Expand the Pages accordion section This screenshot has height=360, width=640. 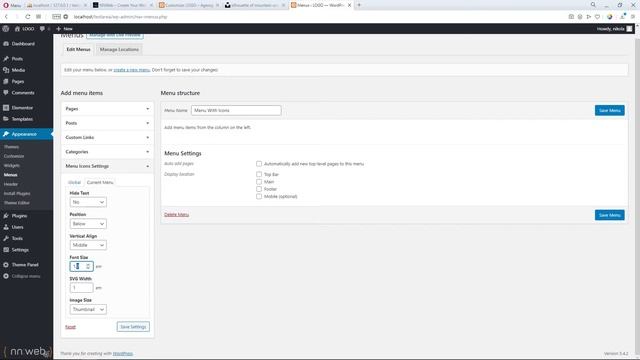(107, 109)
